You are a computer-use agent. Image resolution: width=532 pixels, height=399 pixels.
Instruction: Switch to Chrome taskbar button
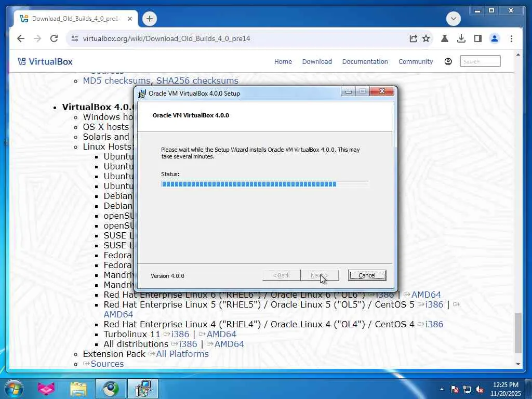(111, 389)
